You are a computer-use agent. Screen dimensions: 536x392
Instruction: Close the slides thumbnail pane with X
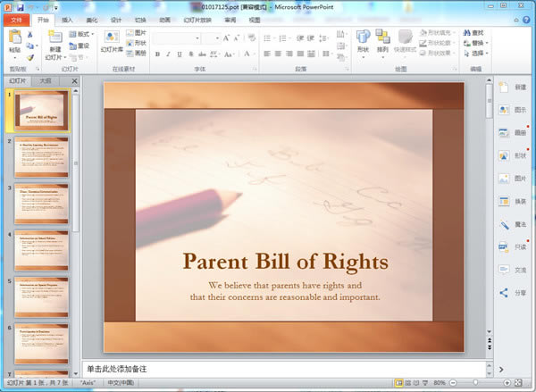coord(74,81)
